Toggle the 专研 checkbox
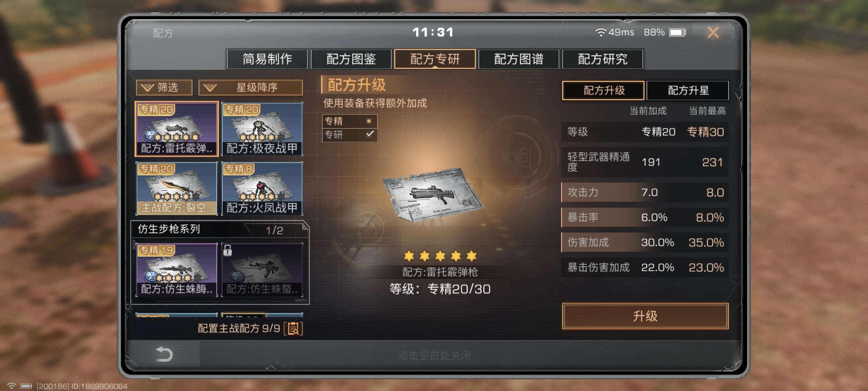Screen dimensions: 868x391 [x=370, y=134]
